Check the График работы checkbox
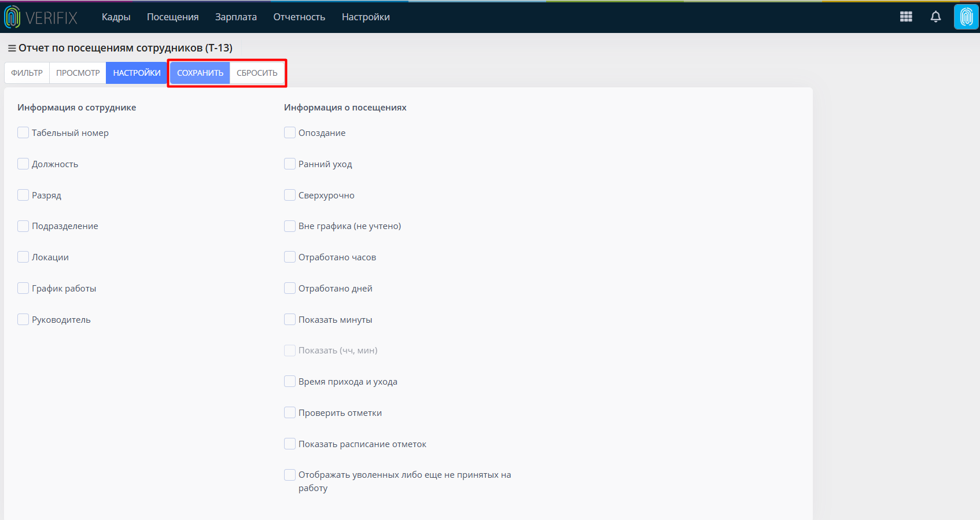Image resolution: width=980 pixels, height=520 pixels. pos(23,288)
